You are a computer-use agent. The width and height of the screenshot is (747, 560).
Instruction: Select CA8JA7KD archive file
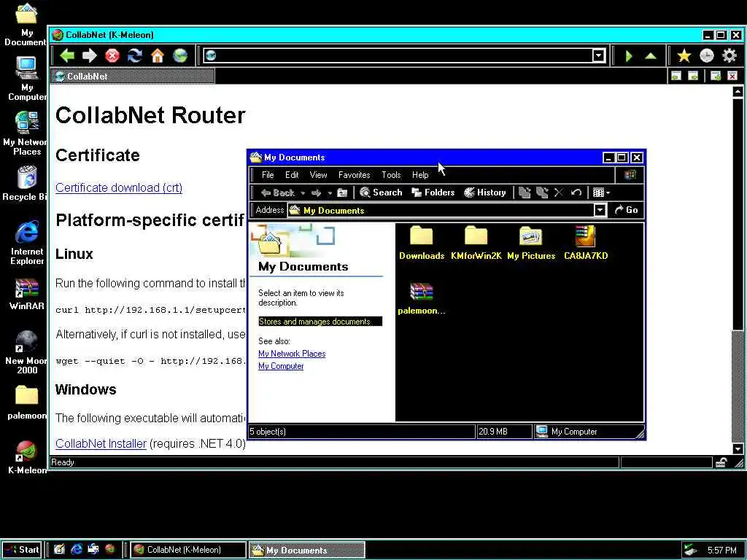(586, 243)
